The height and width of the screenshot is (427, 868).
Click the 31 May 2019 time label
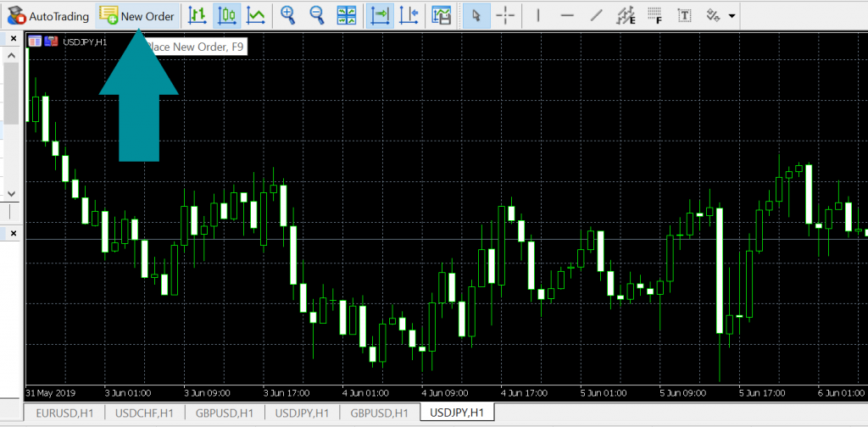point(50,393)
